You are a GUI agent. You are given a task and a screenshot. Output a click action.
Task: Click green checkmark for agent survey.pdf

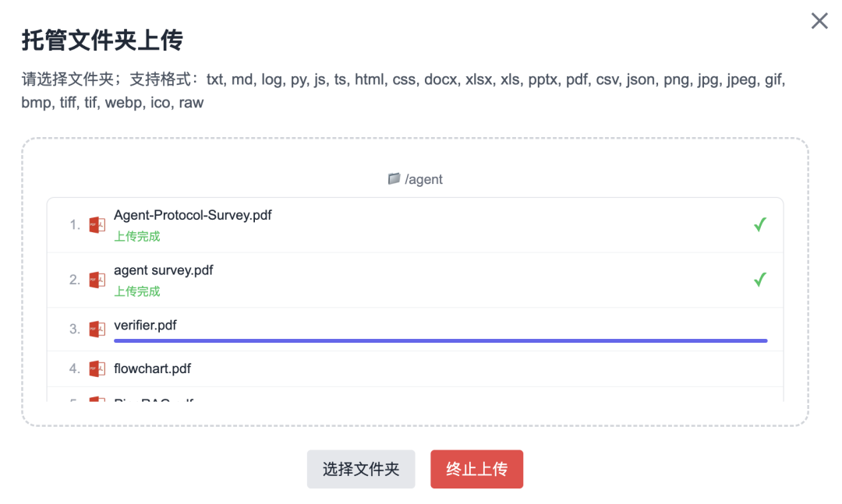(760, 280)
